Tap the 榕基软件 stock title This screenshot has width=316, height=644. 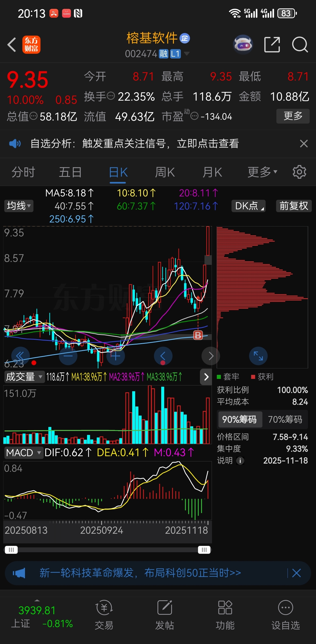(x=152, y=38)
